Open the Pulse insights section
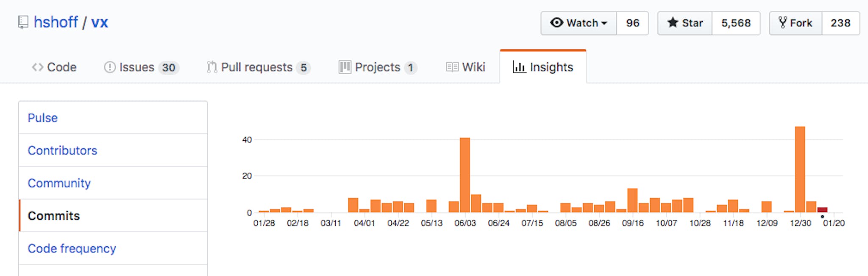The width and height of the screenshot is (868, 276). 43,118
